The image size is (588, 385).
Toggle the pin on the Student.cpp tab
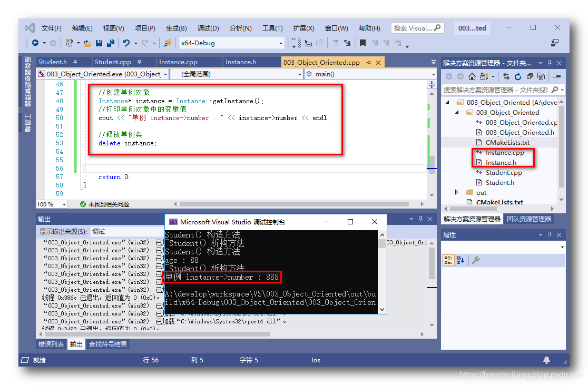click(x=139, y=62)
